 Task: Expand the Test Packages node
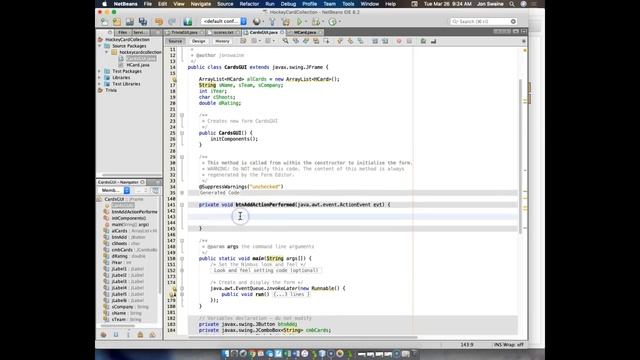pos(100,71)
